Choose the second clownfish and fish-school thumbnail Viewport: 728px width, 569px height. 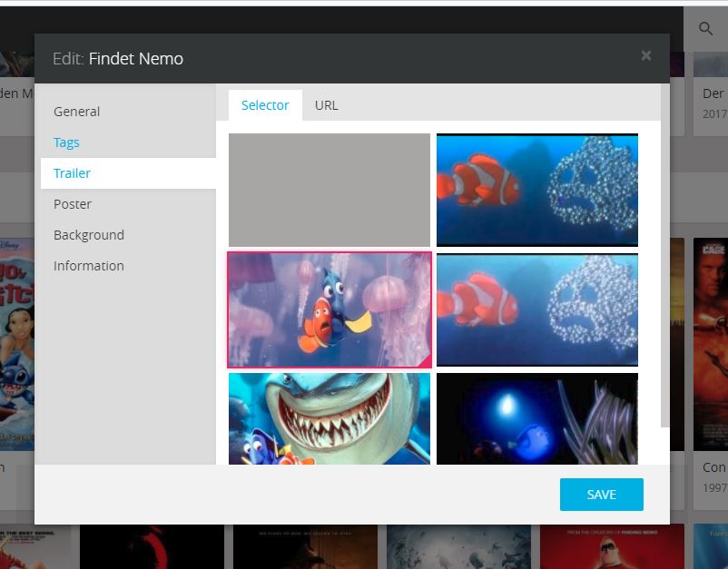pos(537,310)
